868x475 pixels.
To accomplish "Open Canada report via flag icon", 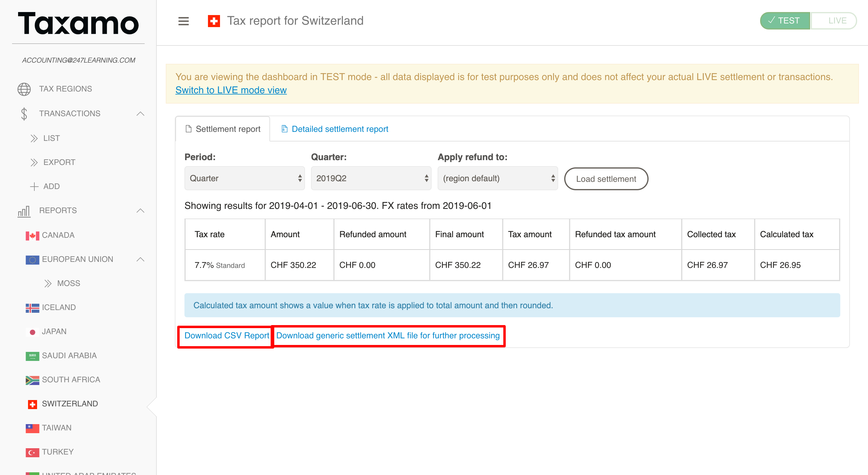I will pos(32,236).
